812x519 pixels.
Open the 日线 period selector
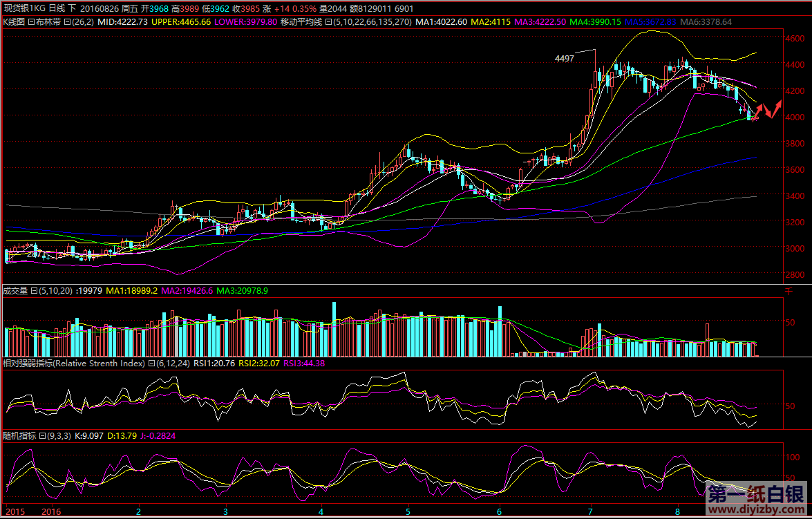tap(57, 9)
